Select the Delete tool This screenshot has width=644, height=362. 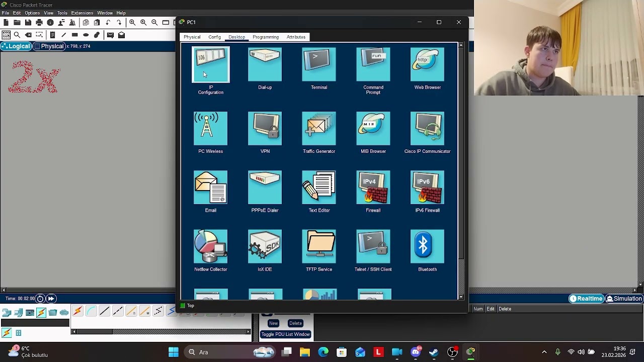[28, 35]
